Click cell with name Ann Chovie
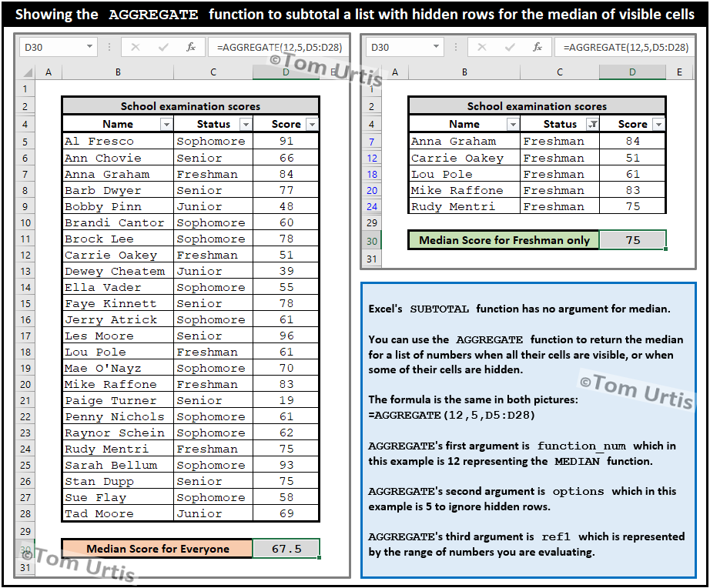710x588 pixels. (118, 158)
